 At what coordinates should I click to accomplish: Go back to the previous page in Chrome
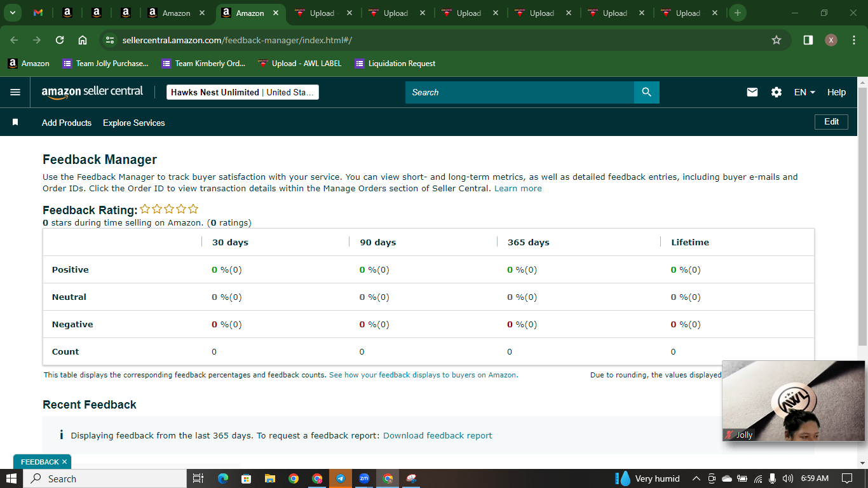(14, 40)
